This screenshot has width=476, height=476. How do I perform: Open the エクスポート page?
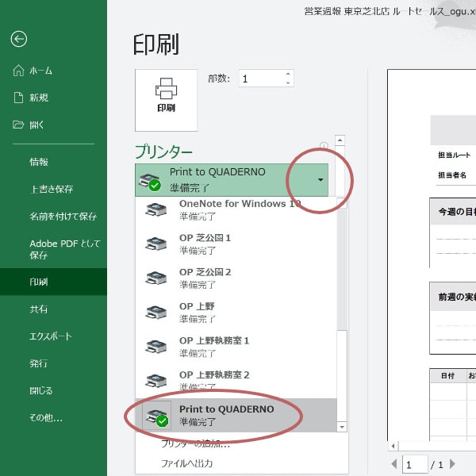[49, 336]
